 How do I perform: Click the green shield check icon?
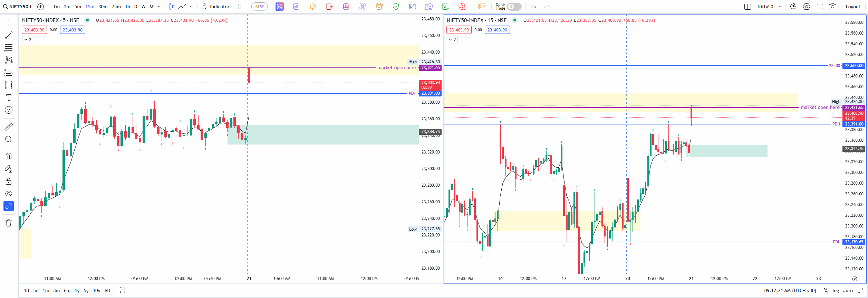396,7
